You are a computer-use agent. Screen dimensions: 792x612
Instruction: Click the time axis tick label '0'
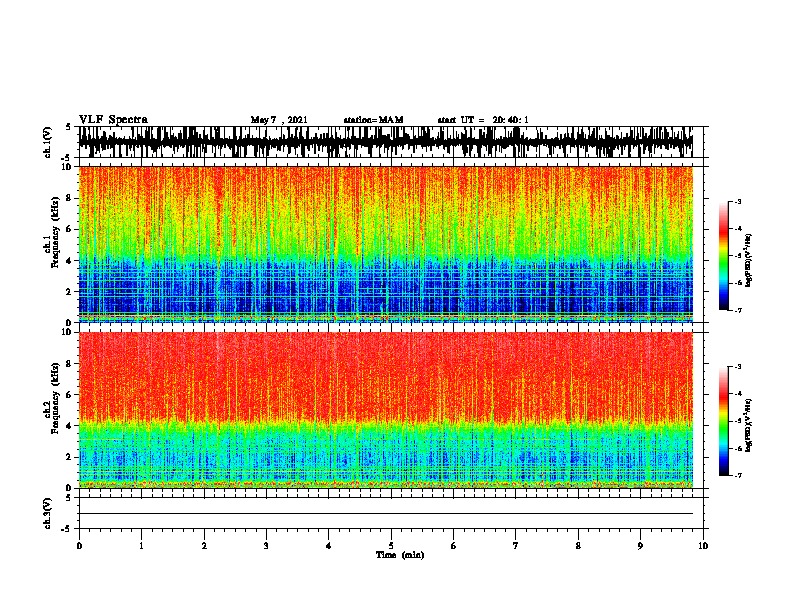coord(79,545)
